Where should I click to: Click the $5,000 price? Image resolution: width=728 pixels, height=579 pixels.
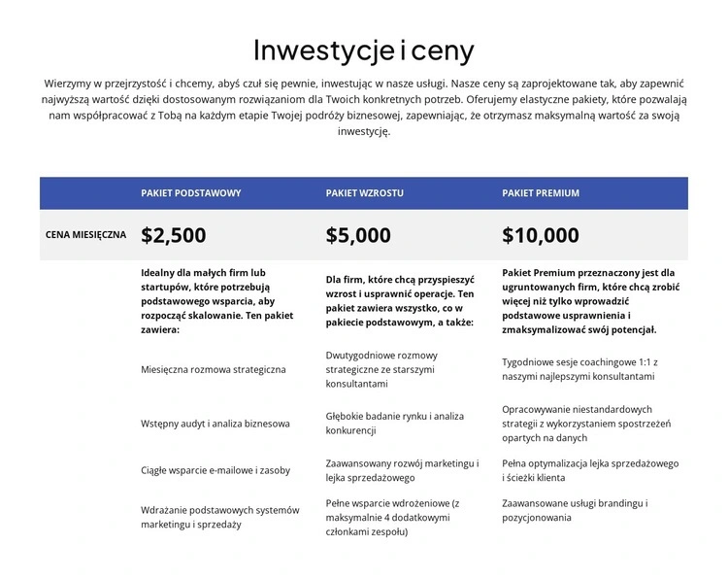[x=358, y=235]
